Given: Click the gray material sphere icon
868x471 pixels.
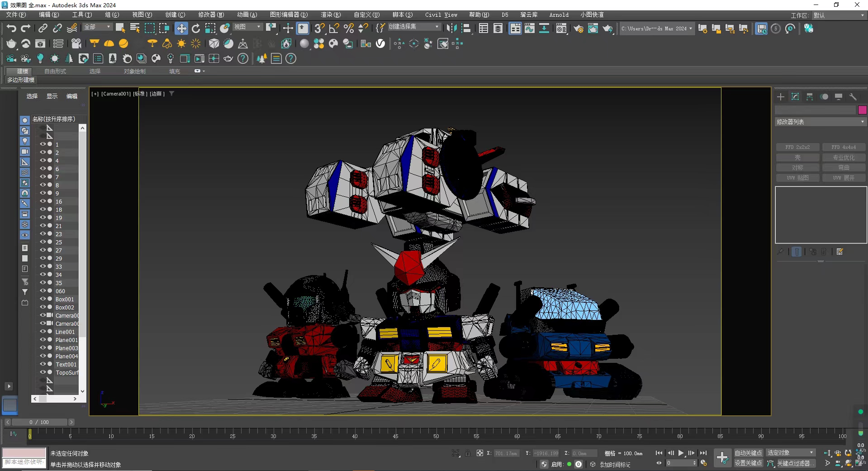Looking at the screenshot, I should click(x=304, y=43).
